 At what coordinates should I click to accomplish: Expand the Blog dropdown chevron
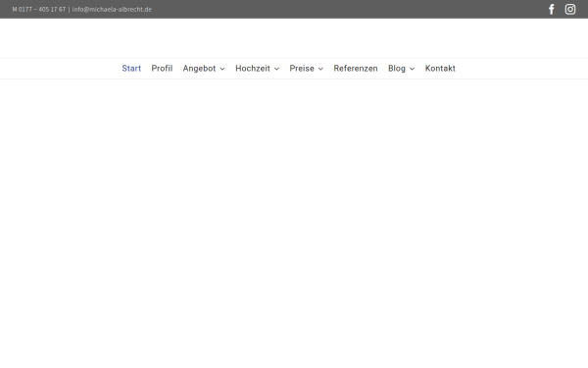point(413,69)
